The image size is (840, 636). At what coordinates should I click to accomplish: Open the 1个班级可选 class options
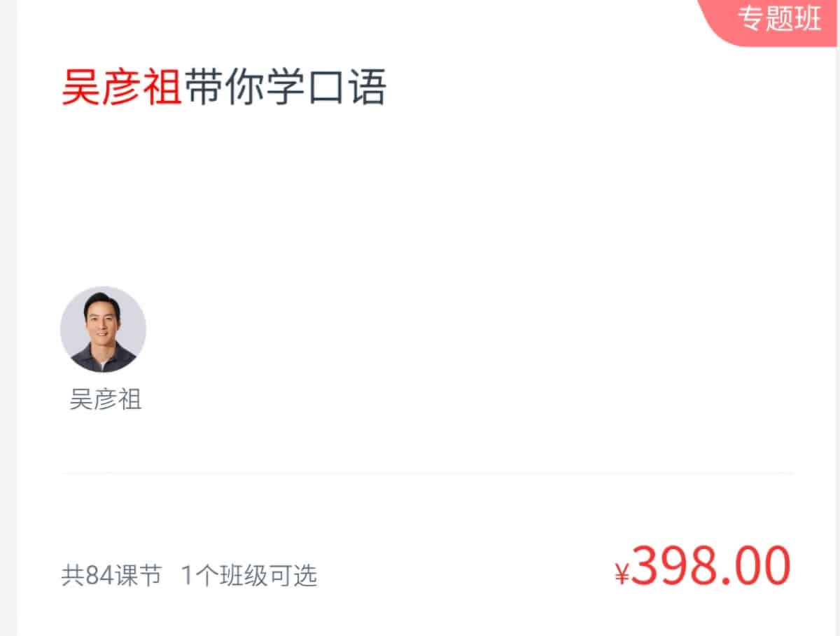pos(249,576)
